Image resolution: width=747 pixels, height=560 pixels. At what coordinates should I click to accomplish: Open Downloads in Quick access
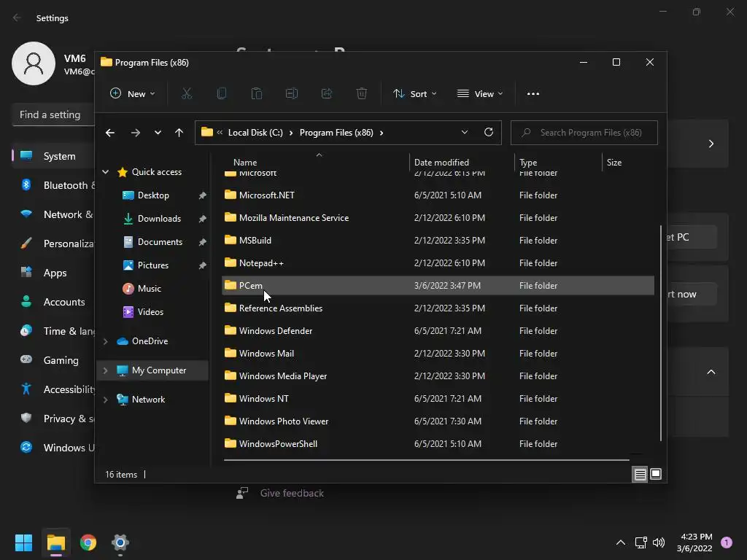(159, 219)
